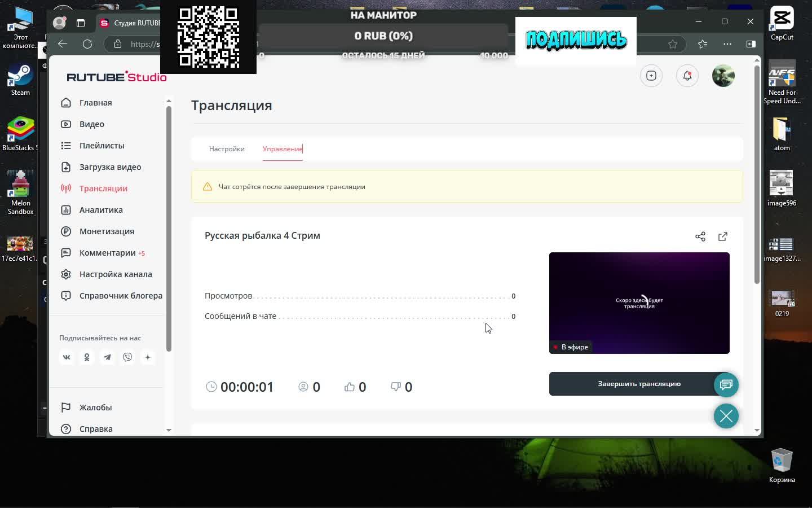Click the sidebar scrollbar down arrow
The image size is (812, 508).
(x=169, y=430)
